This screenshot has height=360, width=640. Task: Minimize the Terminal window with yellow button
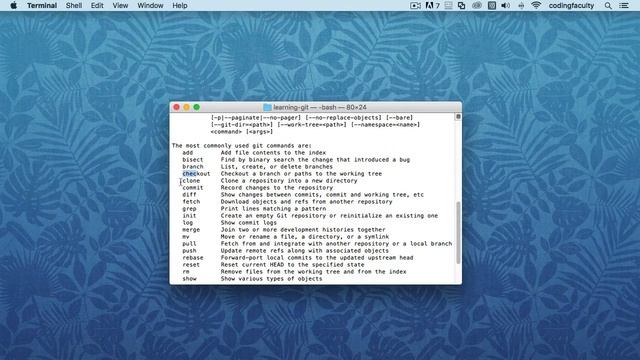pyautogui.click(x=187, y=107)
